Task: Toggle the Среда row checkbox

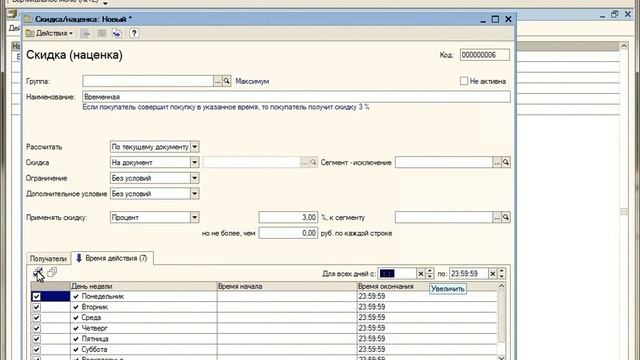Action: 36,318
